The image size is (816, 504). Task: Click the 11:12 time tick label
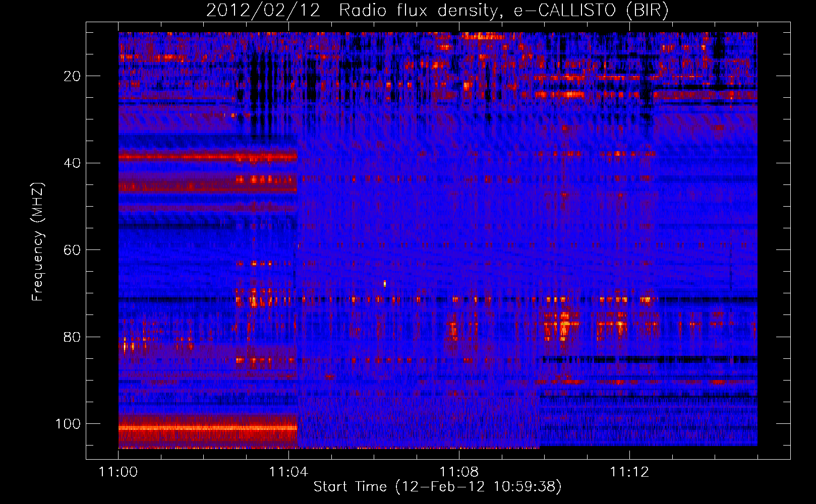629,472
